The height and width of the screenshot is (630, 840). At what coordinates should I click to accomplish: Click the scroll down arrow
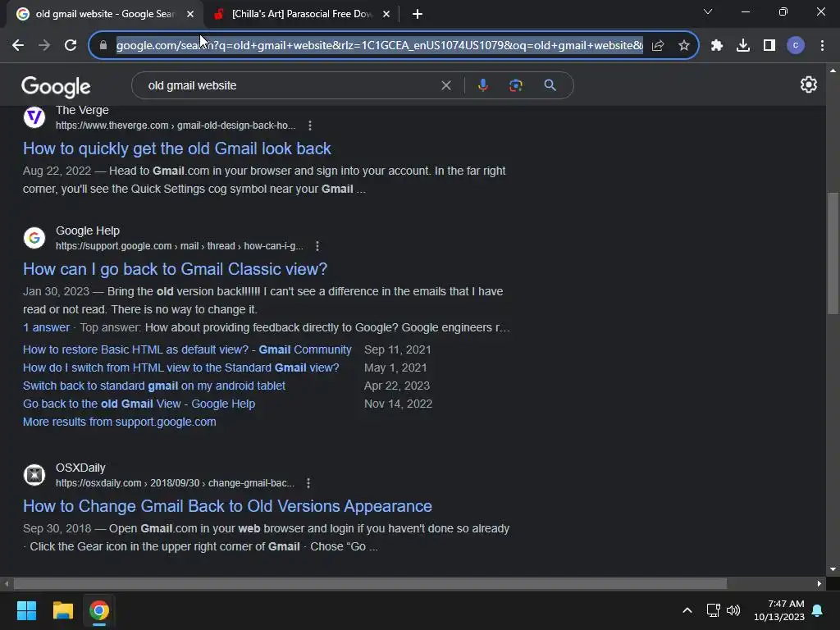coord(833,569)
